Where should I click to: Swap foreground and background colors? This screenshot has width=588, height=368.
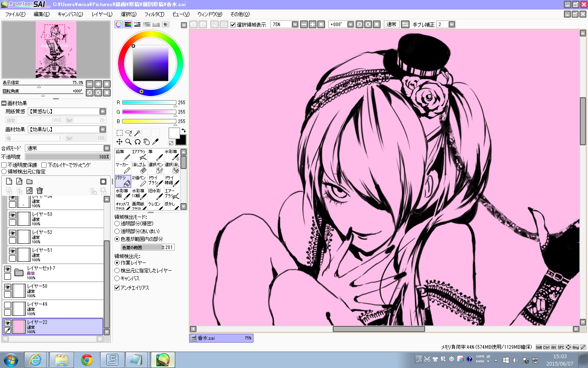[x=184, y=130]
